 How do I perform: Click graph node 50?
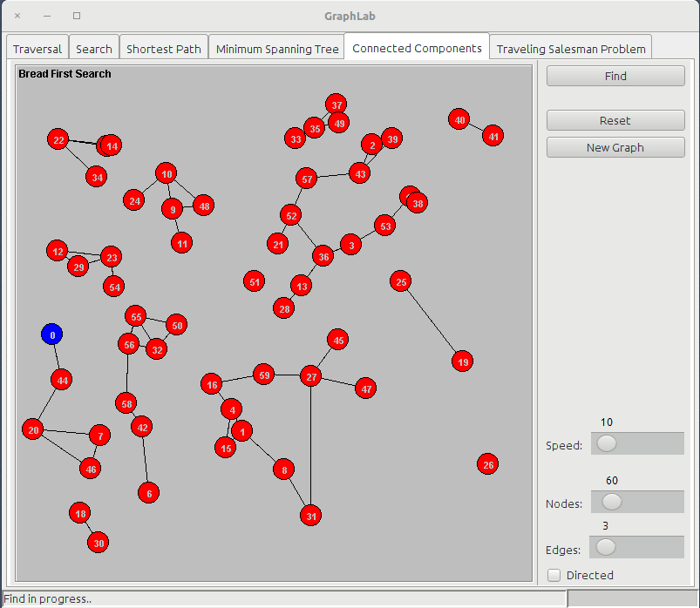[177, 325]
